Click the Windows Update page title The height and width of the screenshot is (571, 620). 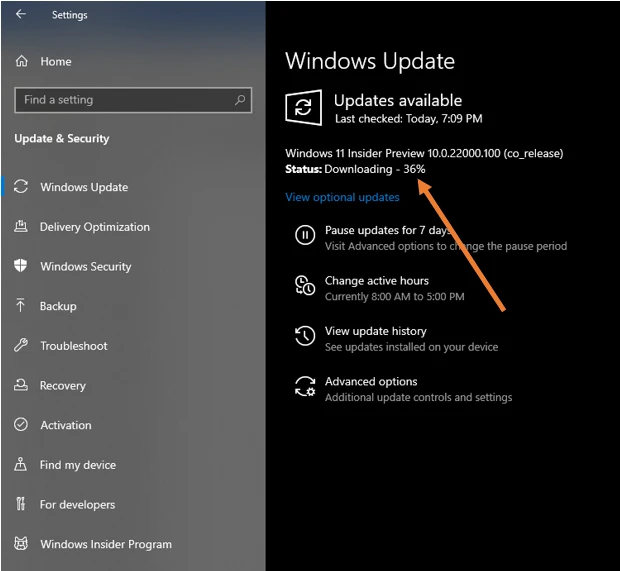click(x=370, y=61)
